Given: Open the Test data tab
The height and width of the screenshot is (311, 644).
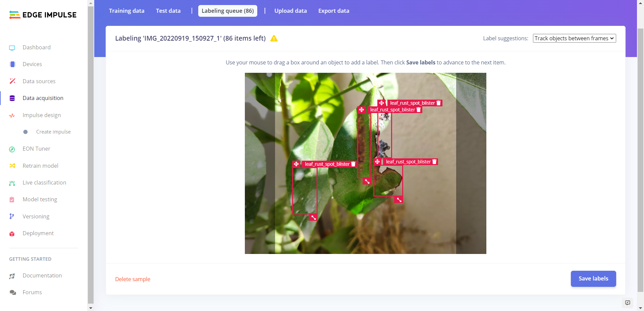Looking at the screenshot, I should point(168,11).
